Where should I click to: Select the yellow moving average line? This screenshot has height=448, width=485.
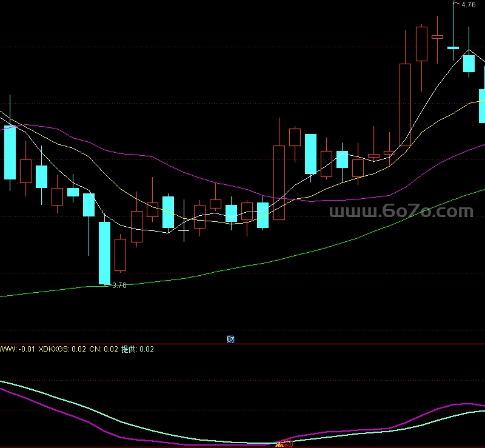coord(216,221)
